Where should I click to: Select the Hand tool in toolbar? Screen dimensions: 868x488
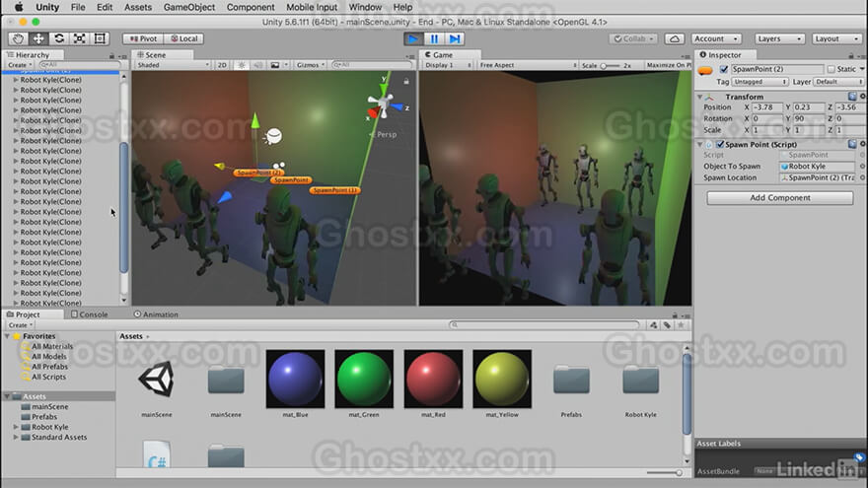[x=19, y=38]
